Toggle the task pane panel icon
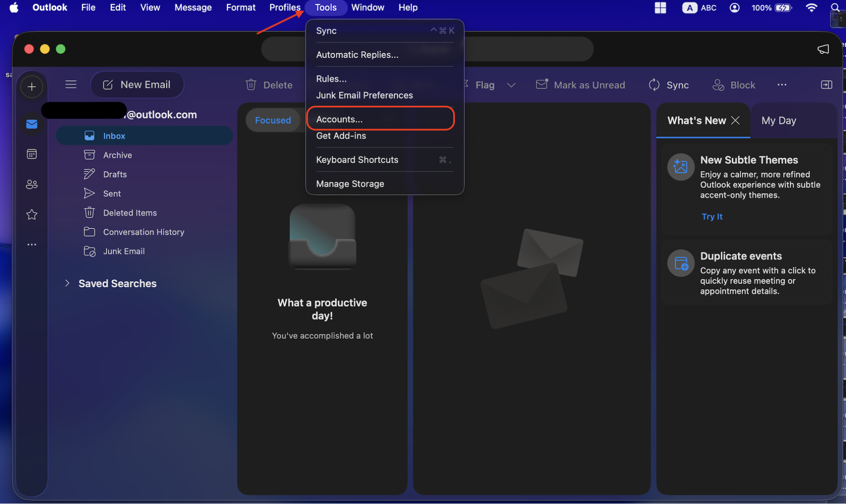Image resolution: width=846 pixels, height=504 pixels. click(826, 85)
